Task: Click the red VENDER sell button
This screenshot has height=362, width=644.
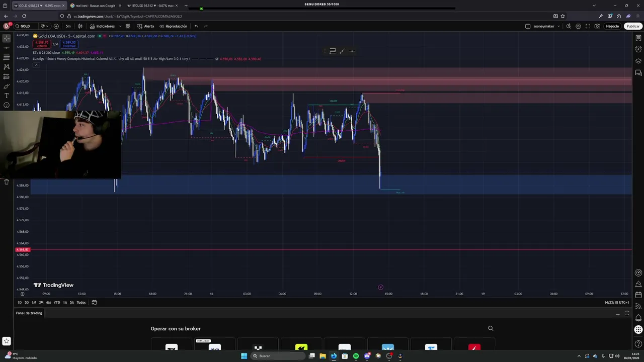Action: click(42, 44)
